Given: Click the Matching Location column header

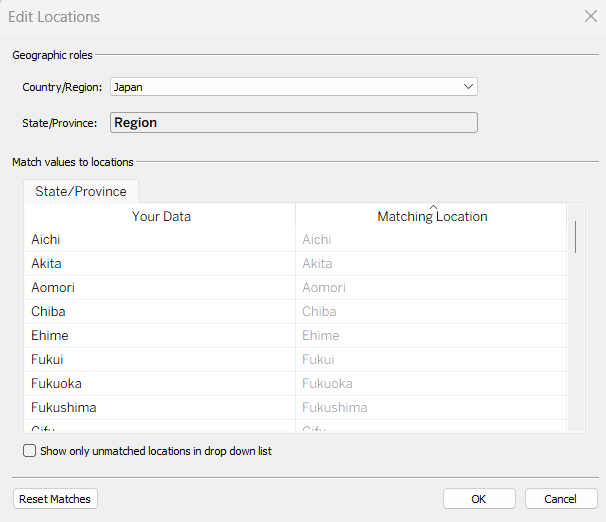Looking at the screenshot, I should coord(432,217).
